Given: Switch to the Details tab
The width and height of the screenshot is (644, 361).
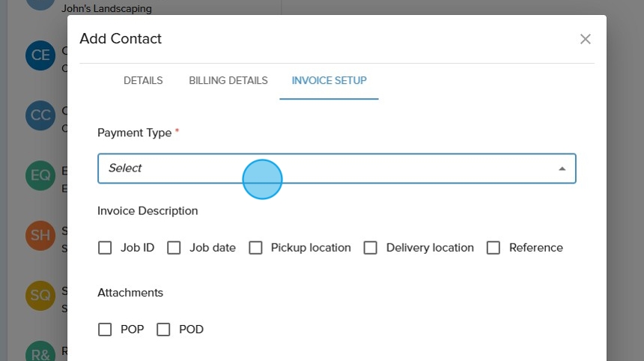Looking at the screenshot, I should [x=143, y=80].
